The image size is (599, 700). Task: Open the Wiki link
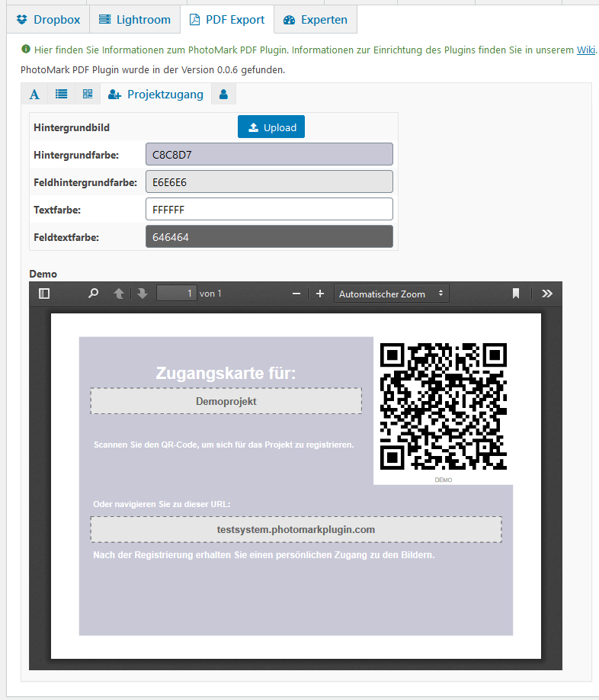[585, 50]
